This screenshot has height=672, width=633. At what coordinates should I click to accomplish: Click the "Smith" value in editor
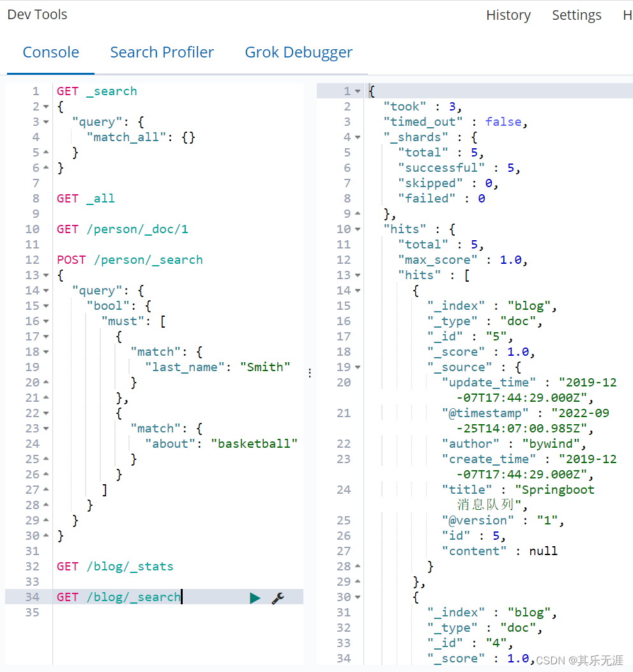[265, 367]
